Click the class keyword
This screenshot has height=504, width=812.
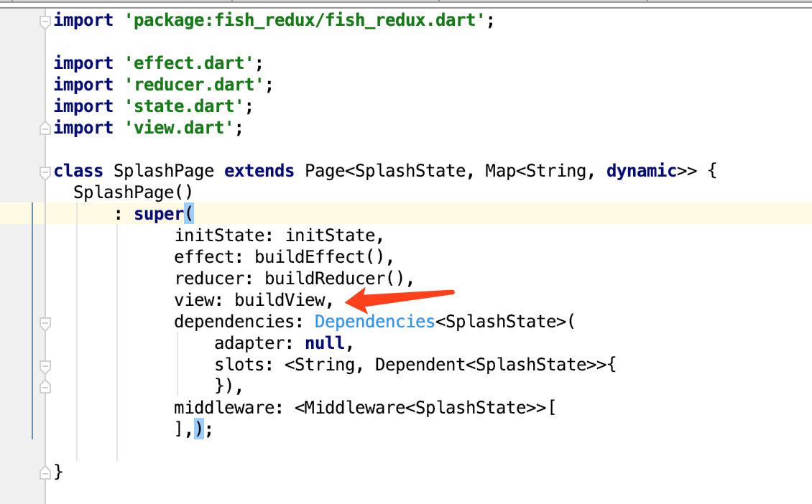tap(78, 171)
